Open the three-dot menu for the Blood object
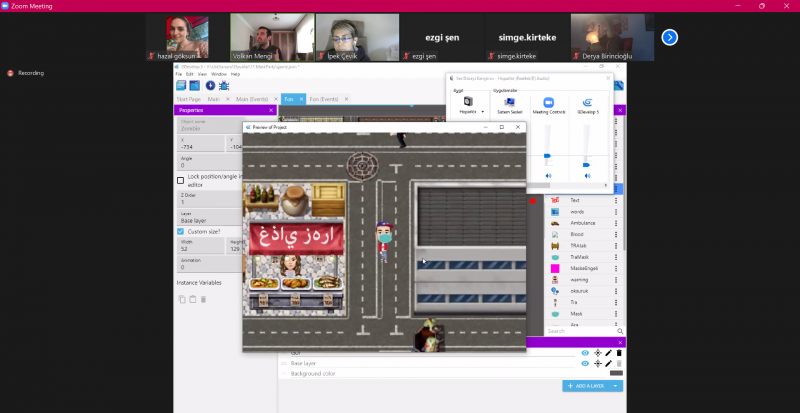The image size is (800, 413). pos(616,235)
